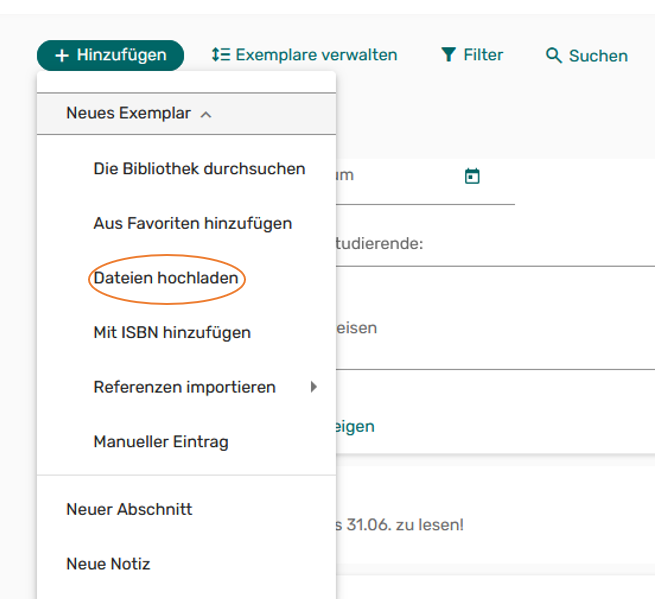The image size is (655, 599).
Task: Click the Suchen button text
Action: pyautogui.click(x=598, y=56)
